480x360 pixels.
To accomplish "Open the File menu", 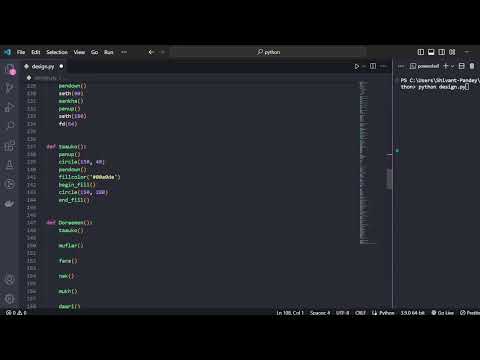I will (x=21, y=52).
